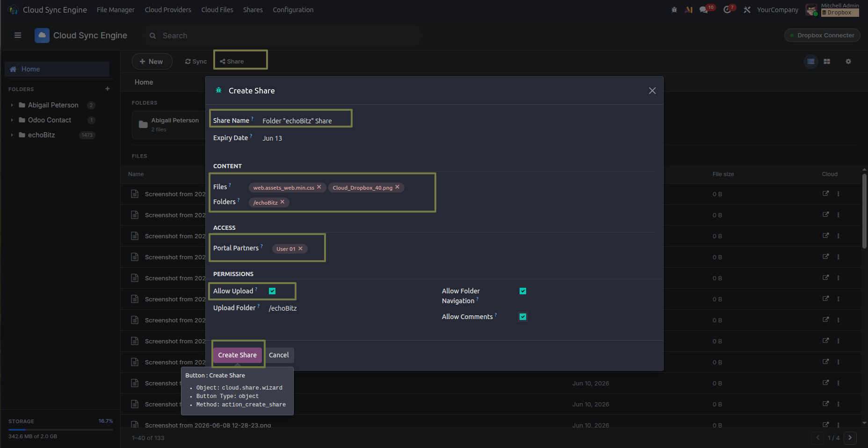Open the Cloud Files menu
Viewport: 868px width, 448px height.
217,10
